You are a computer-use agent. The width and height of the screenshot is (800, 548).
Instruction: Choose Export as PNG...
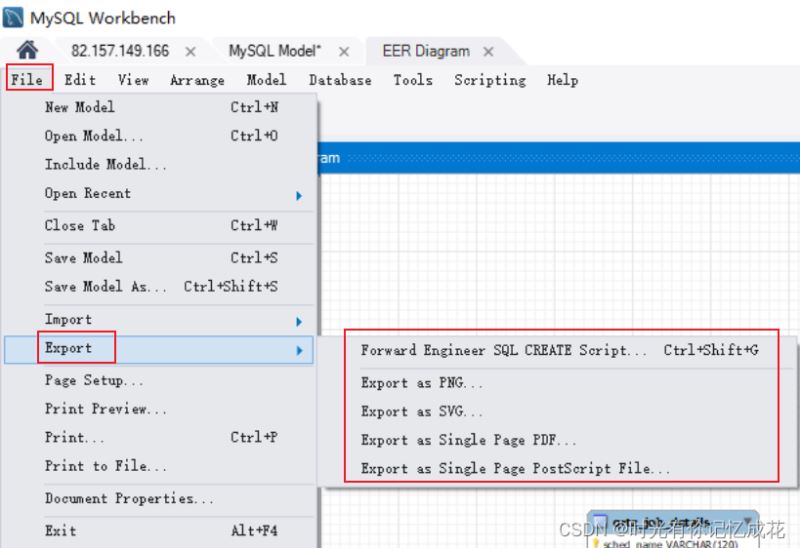tap(559, 383)
